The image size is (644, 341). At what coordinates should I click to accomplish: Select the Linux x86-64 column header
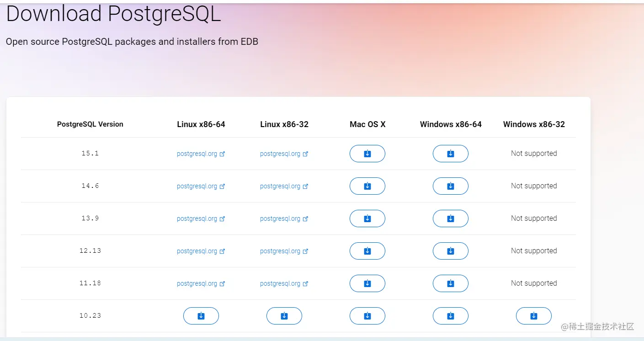(201, 124)
